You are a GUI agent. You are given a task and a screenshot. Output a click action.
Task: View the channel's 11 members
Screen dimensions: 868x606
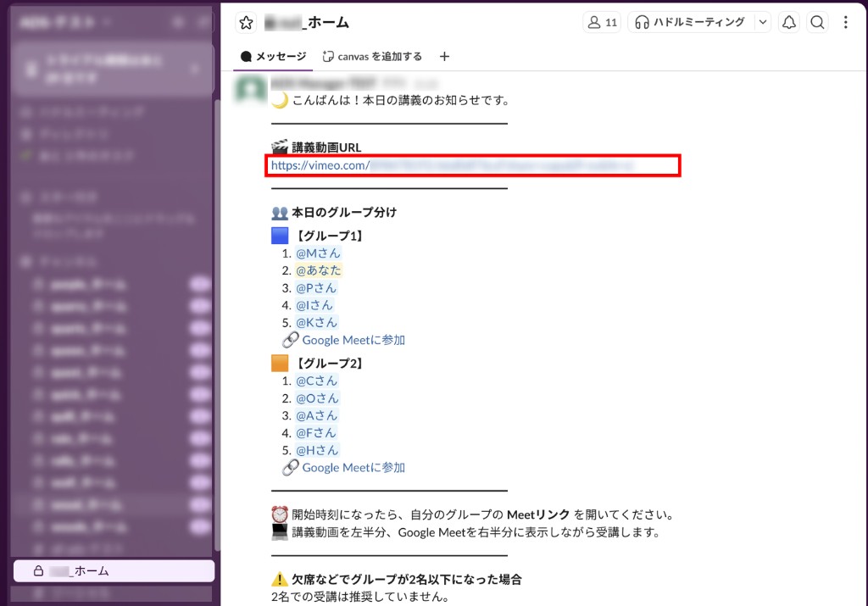pos(601,23)
